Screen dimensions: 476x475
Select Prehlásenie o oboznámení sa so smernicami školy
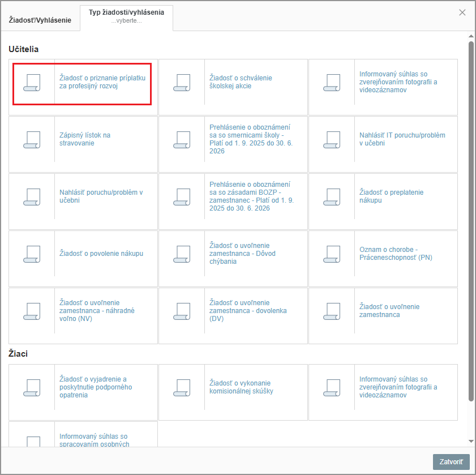[251, 139]
